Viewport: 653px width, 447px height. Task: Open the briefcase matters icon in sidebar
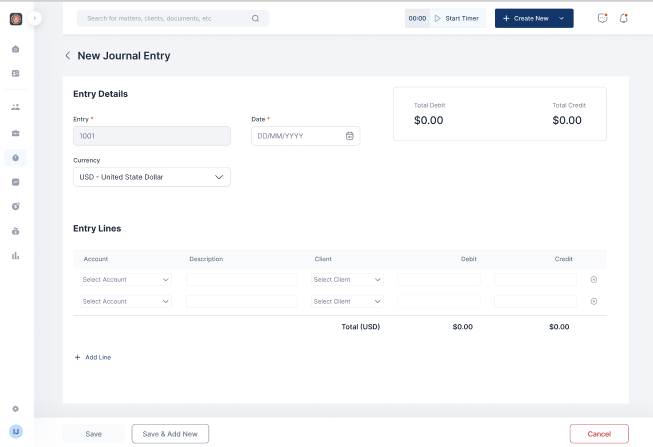pyautogui.click(x=15, y=133)
